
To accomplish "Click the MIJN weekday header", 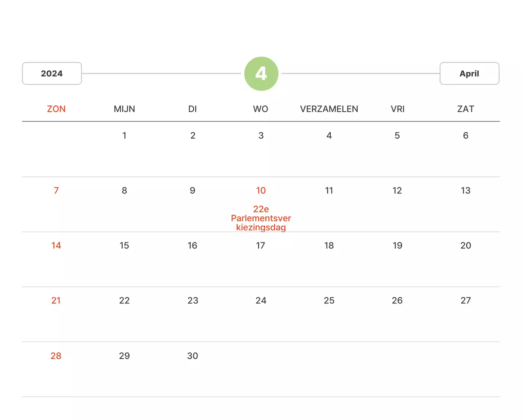I will 124,109.
